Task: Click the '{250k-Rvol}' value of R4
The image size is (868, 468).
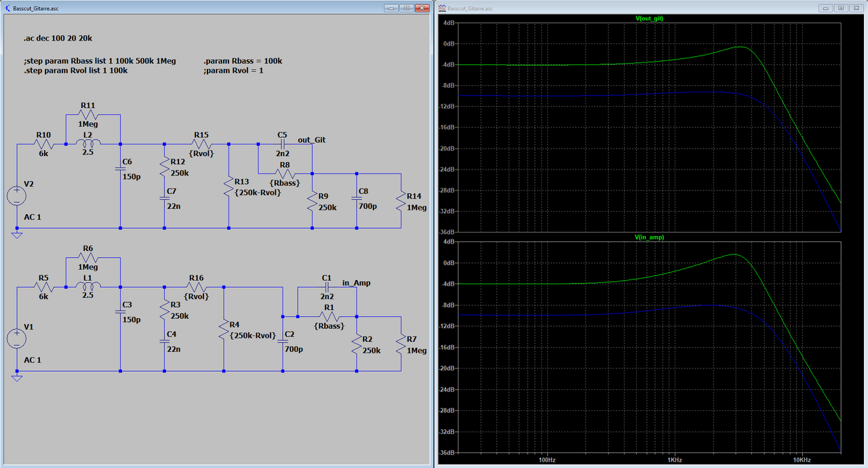Action: (252, 336)
